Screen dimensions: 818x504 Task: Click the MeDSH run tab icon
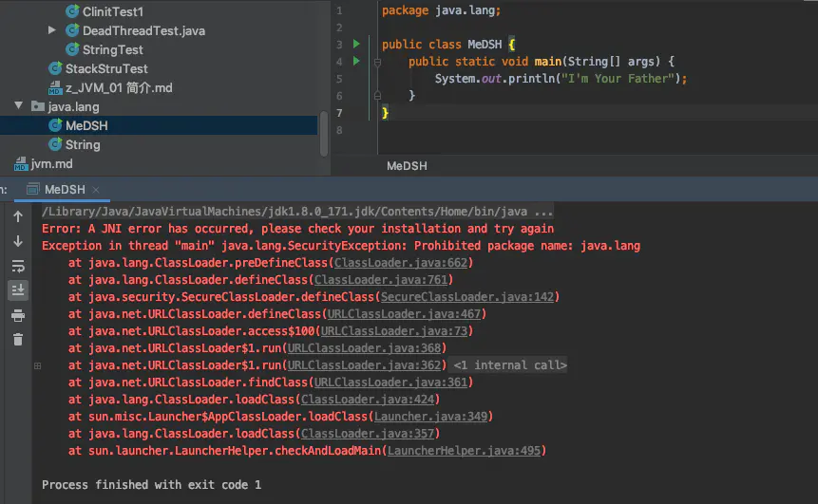pyautogui.click(x=33, y=189)
